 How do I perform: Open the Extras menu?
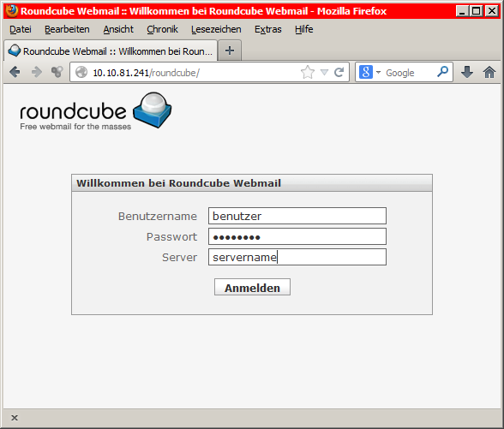pyautogui.click(x=268, y=29)
